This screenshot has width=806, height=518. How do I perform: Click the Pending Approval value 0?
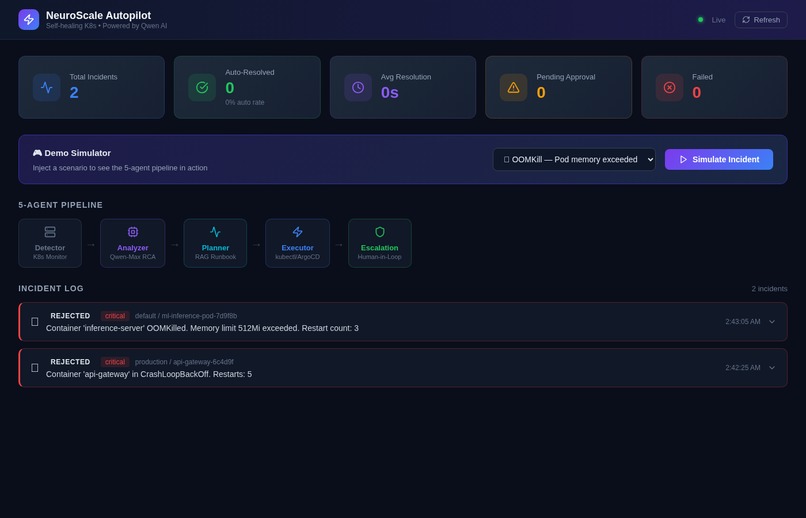[x=541, y=92]
